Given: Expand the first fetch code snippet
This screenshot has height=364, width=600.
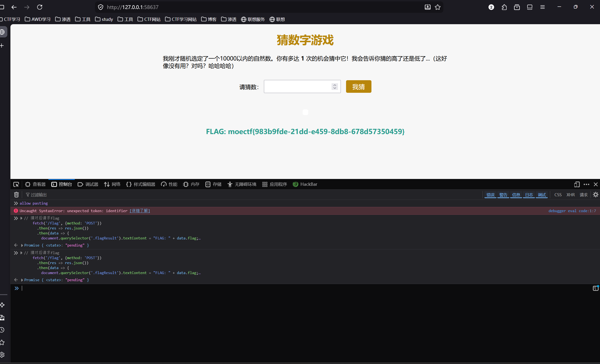Looking at the screenshot, I should coord(21,218).
